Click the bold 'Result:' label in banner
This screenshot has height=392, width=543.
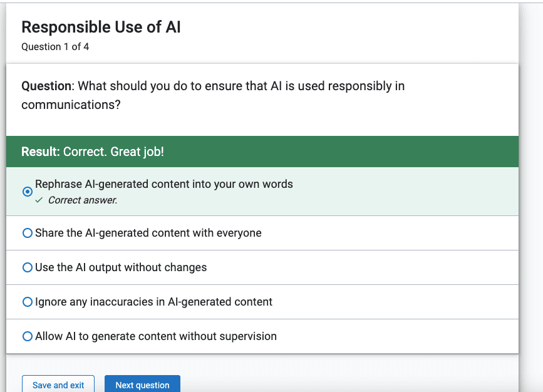(41, 152)
